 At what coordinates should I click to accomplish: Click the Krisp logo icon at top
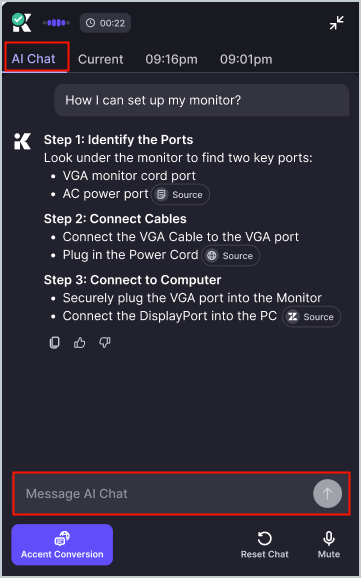click(x=22, y=23)
